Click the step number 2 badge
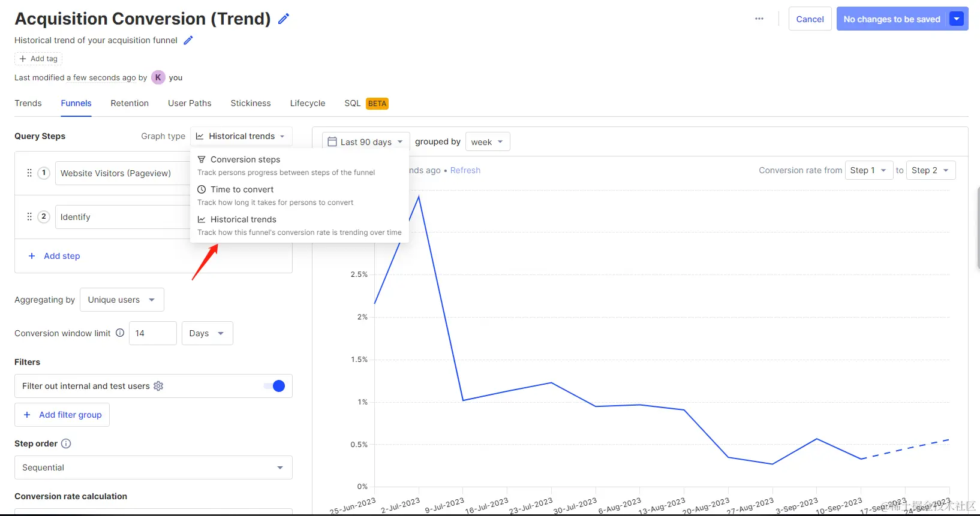980x516 pixels. pos(44,216)
